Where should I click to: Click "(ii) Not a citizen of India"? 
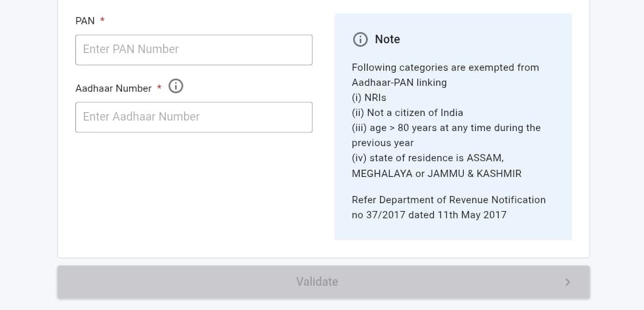(x=407, y=113)
